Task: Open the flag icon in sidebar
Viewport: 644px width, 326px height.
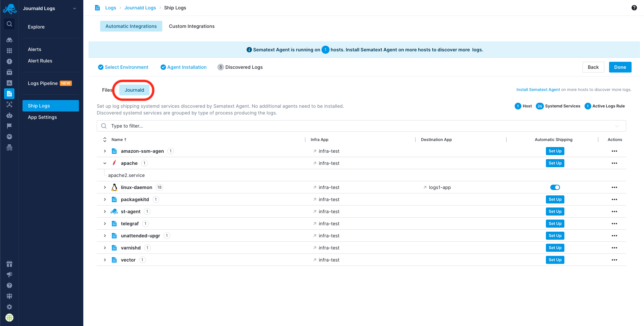Action: pos(9,126)
